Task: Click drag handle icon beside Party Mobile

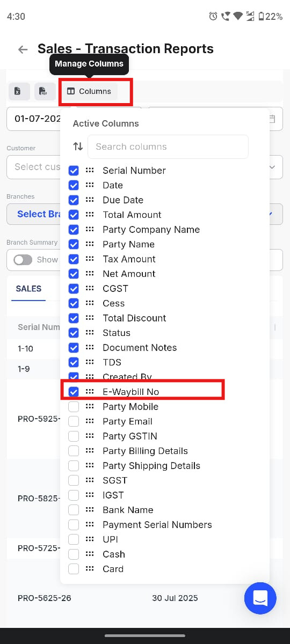Action: tap(90, 407)
